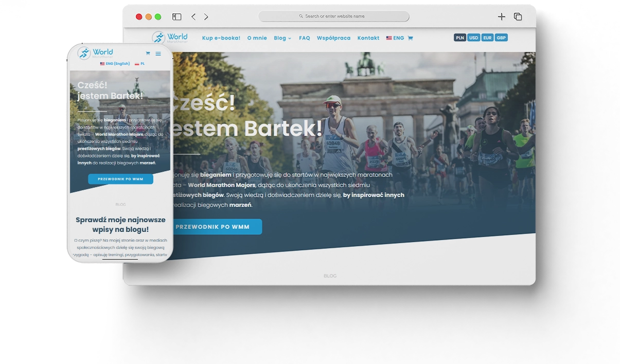Open the shopping cart icon in desktop header
620x364 pixels.
coord(410,38)
